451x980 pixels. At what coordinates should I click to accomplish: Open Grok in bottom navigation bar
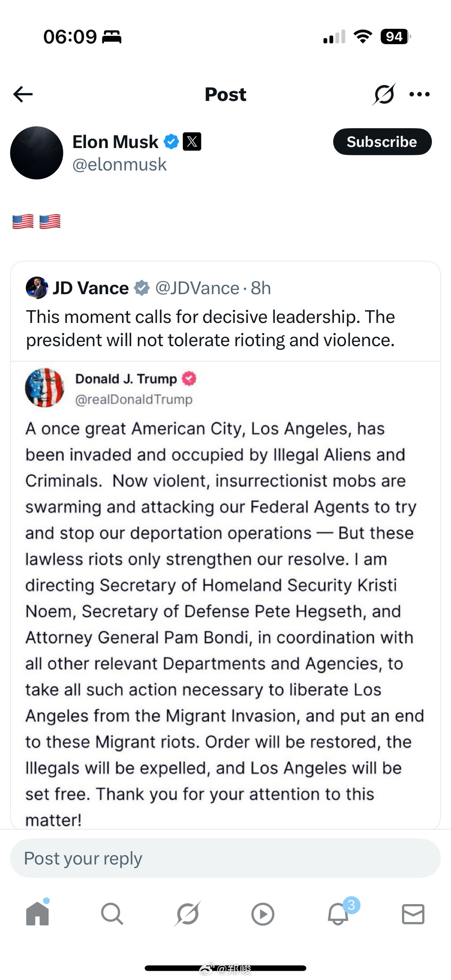pyautogui.click(x=187, y=914)
